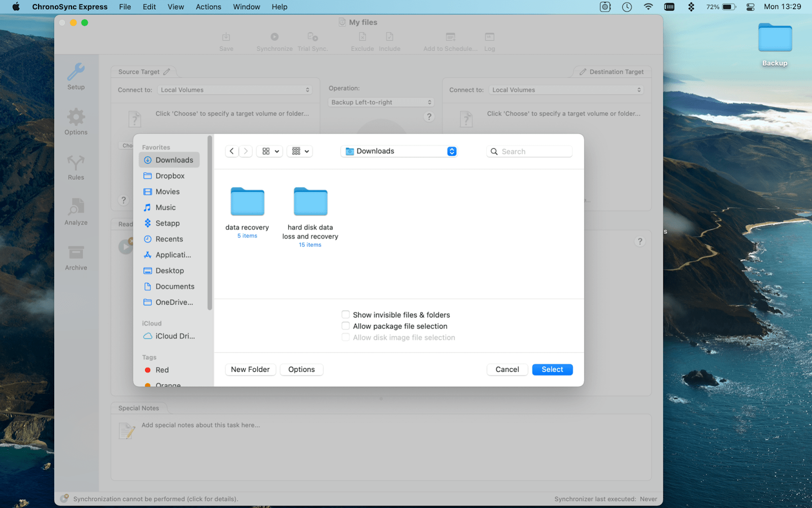Screen dimensions: 812x508
Task: Click the Special Notes text area
Action: pyautogui.click(x=381, y=447)
